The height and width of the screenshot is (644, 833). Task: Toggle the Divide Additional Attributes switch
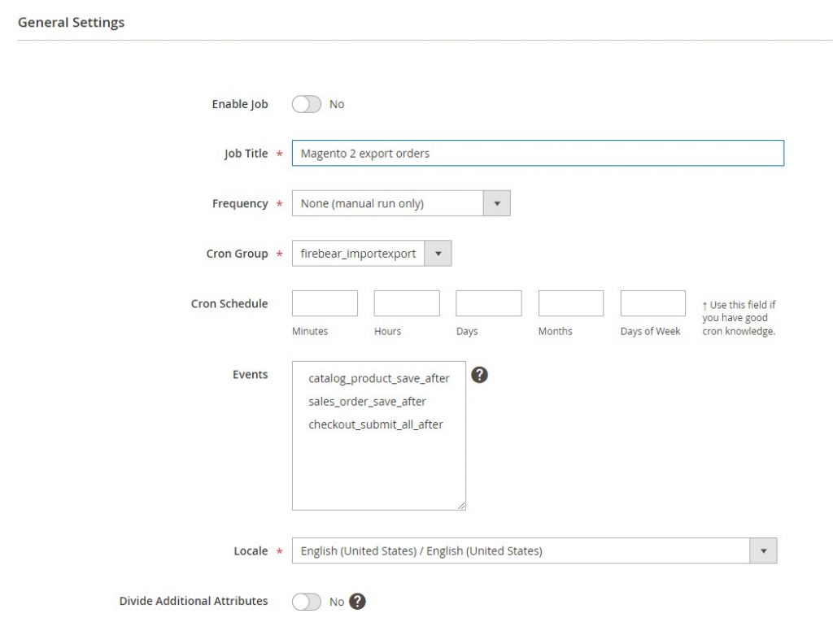click(x=307, y=602)
